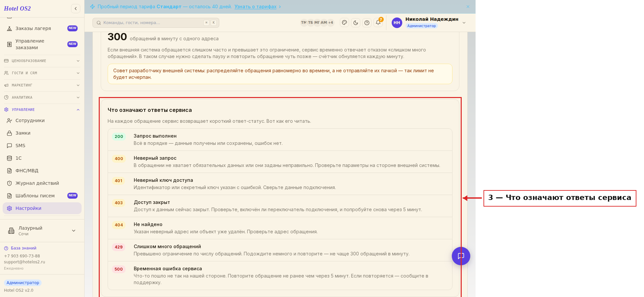644x297 pixels.
Task: Click the Узнать о тарифах link
Action: click(255, 7)
